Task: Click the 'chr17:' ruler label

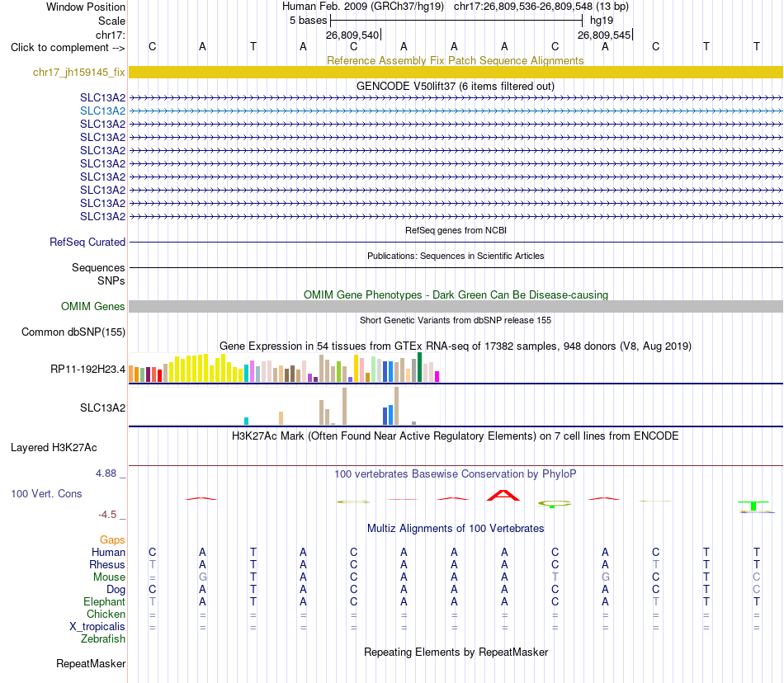Action: 110,35
